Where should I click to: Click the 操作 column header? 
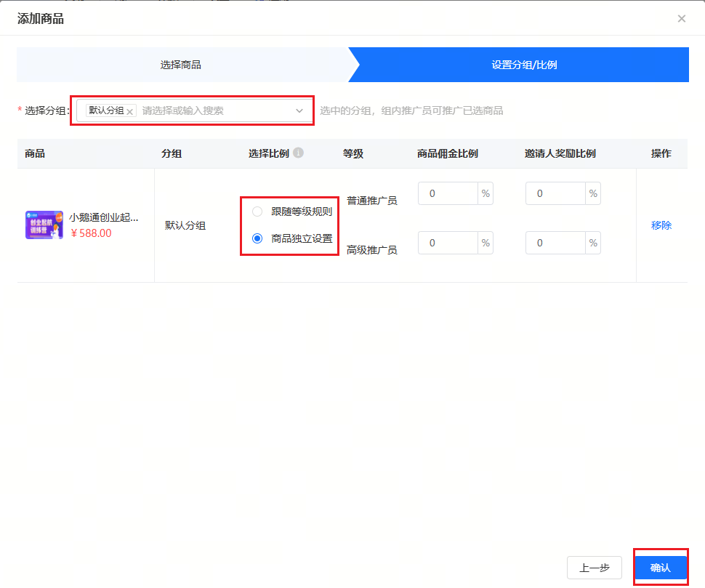pos(661,153)
